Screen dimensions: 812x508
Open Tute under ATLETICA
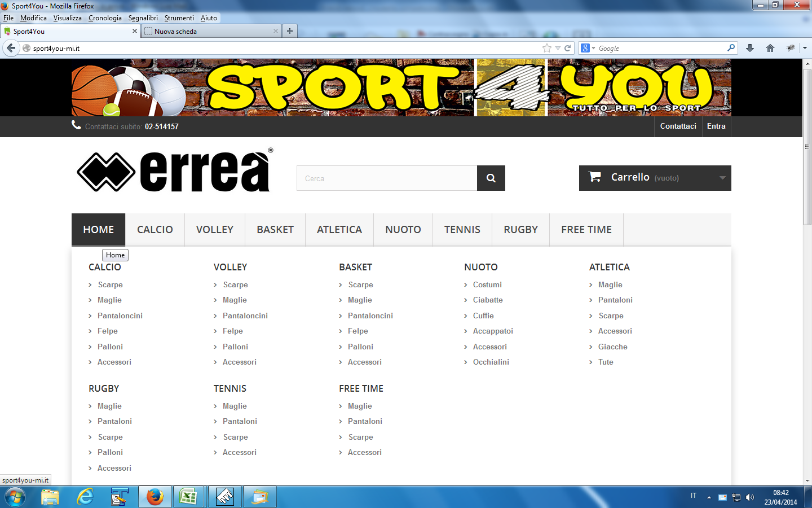606,362
